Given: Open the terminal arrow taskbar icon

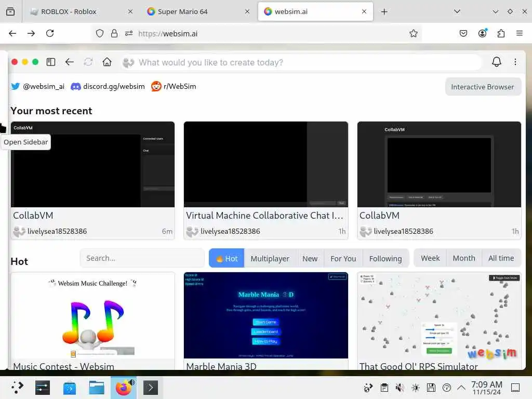Looking at the screenshot, I should (x=151, y=388).
